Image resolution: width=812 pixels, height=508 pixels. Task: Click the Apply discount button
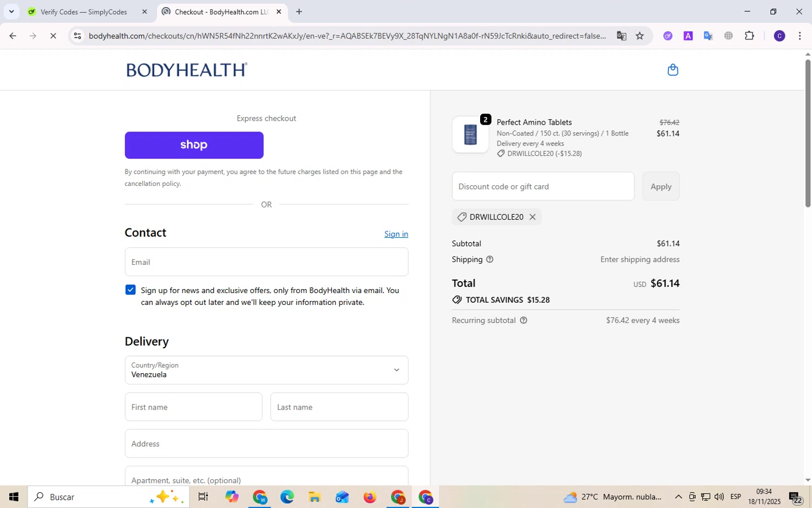tap(661, 186)
